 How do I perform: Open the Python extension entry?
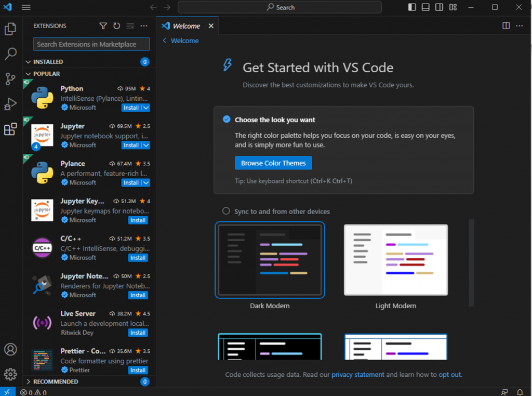(x=89, y=98)
